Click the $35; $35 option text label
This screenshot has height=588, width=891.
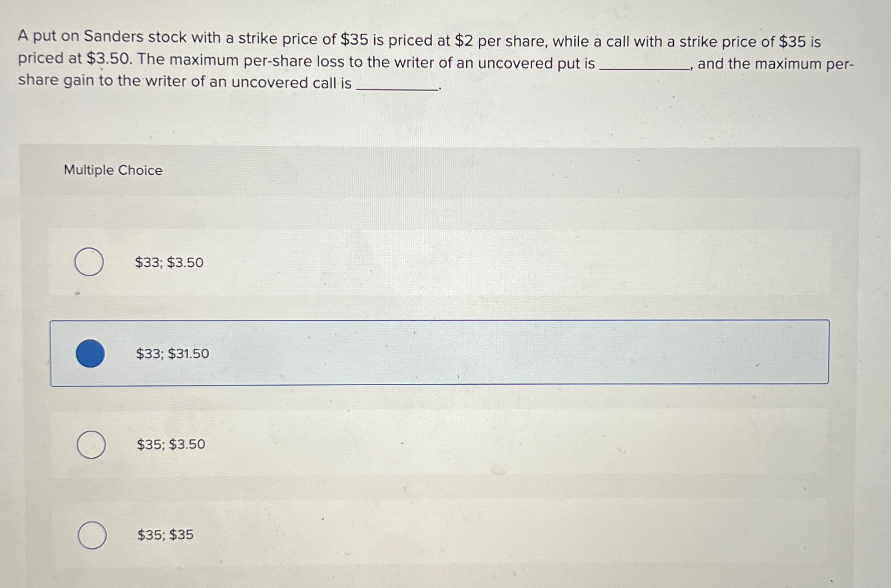coord(165,535)
